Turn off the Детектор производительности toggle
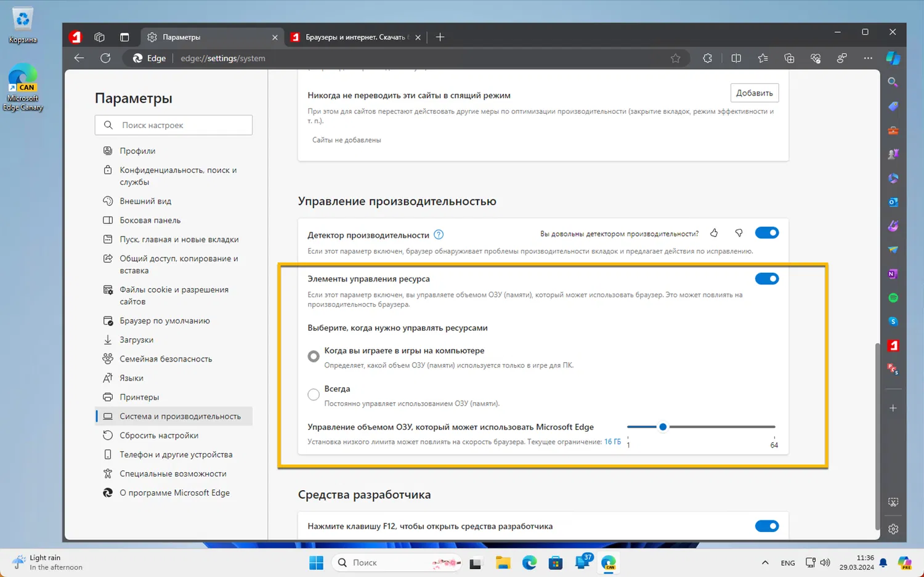Viewport: 924px width, 577px height. [x=767, y=233]
